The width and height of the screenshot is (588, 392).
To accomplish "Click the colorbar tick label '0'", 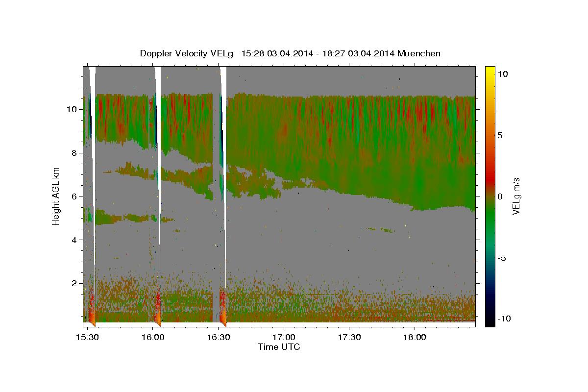I will tap(501, 196).
